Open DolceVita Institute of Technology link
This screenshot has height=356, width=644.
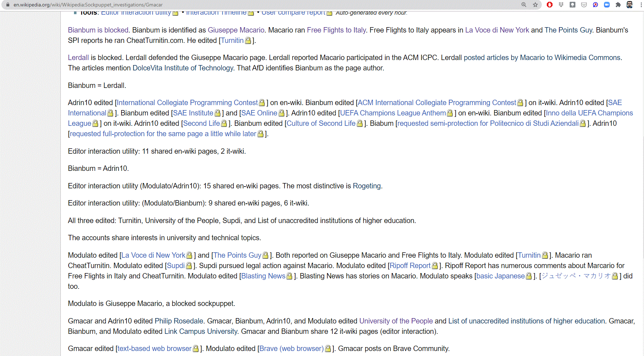pos(183,68)
